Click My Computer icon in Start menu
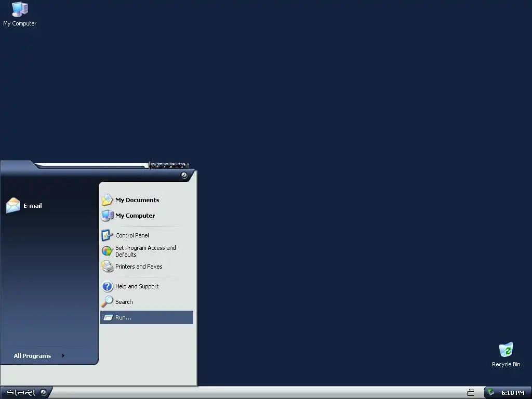This screenshot has width=532, height=399. pyautogui.click(x=107, y=216)
